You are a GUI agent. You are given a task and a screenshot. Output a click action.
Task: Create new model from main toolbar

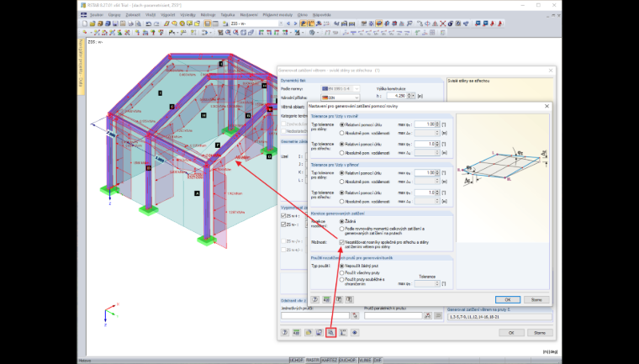(x=85, y=24)
